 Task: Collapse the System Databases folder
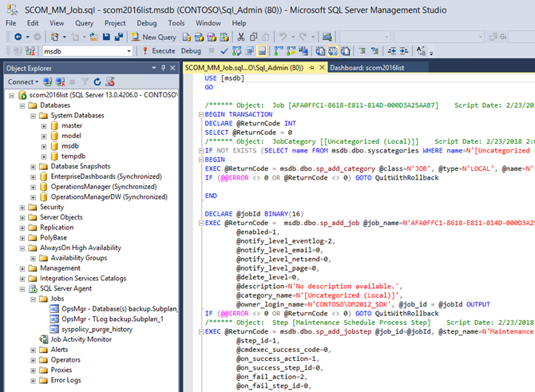(x=33, y=116)
